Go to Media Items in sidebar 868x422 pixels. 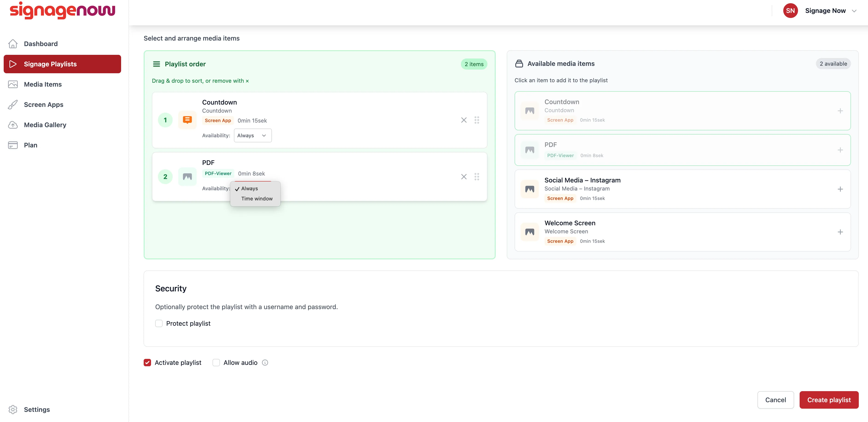tap(62, 84)
